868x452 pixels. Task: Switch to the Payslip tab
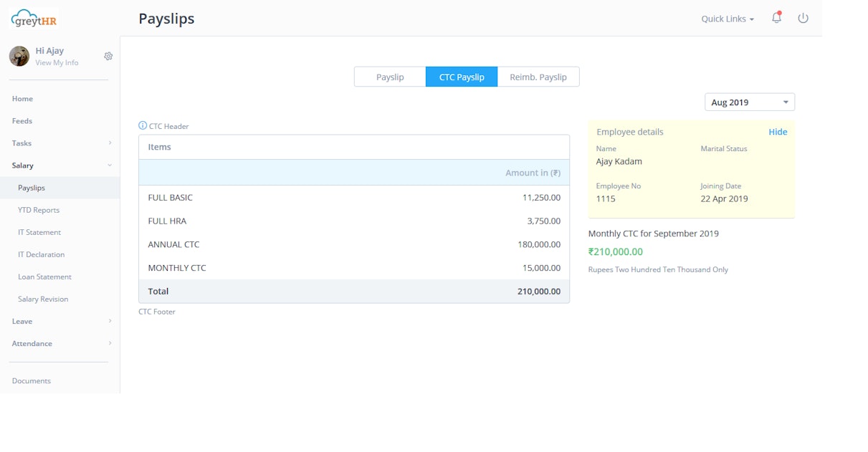[x=389, y=77]
